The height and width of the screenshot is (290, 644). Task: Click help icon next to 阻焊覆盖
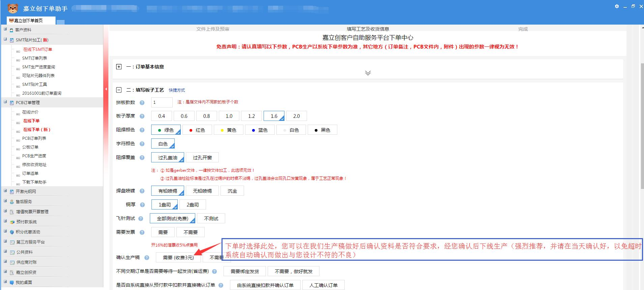pyautogui.click(x=142, y=158)
